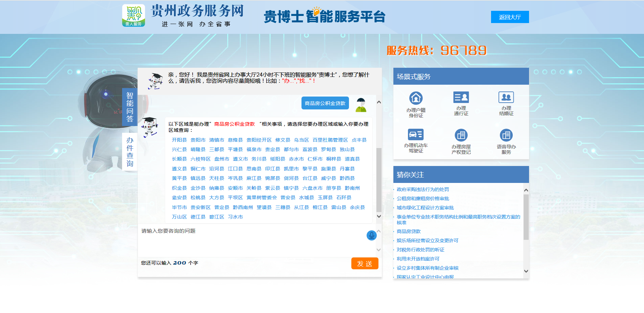Click the Guizhou government service logo

(x=134, y=16)
